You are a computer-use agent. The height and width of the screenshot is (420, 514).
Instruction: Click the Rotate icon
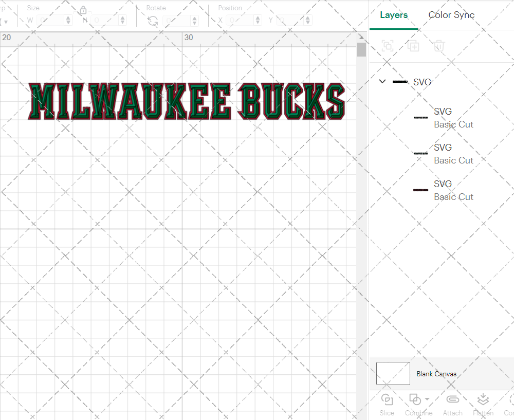153,21
